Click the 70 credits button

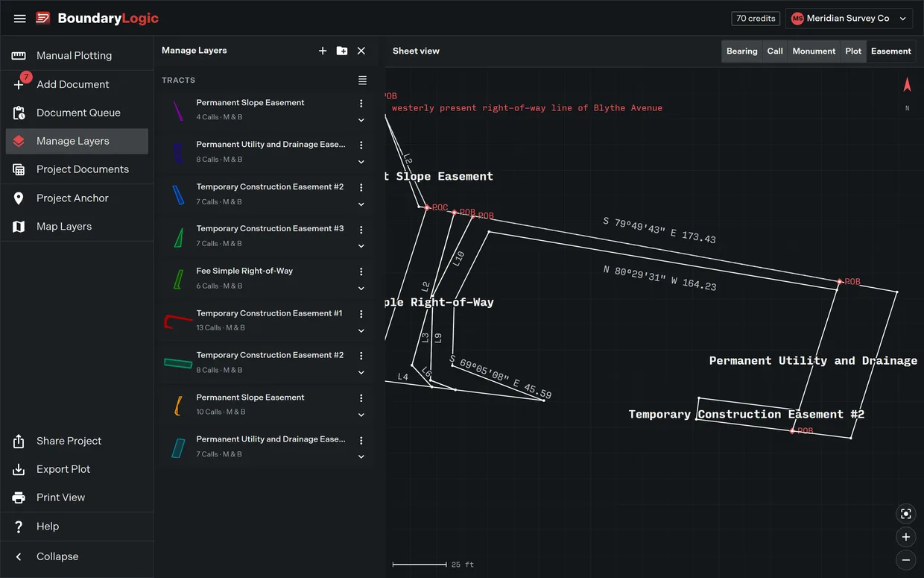(756, 19)
